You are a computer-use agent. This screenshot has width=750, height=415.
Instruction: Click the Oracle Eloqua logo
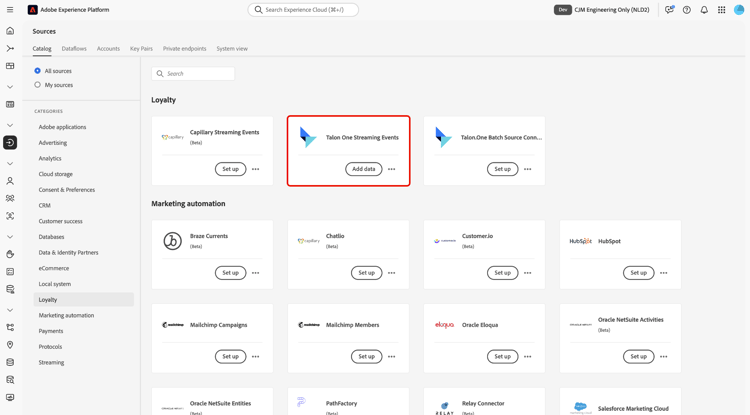[x=444, y=325]
